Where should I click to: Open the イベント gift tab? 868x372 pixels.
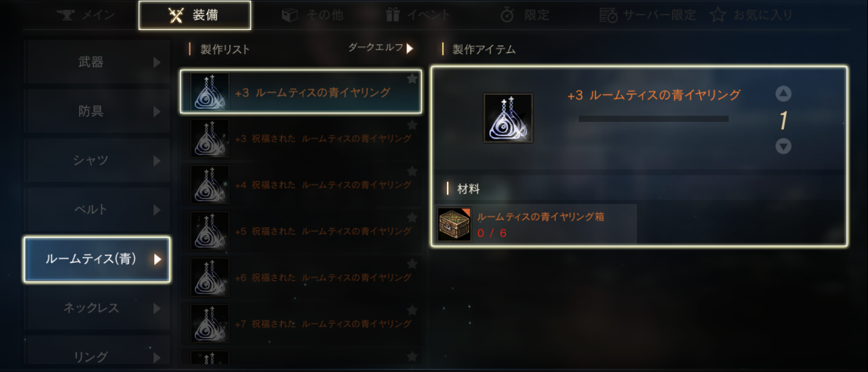coord(417,14)
